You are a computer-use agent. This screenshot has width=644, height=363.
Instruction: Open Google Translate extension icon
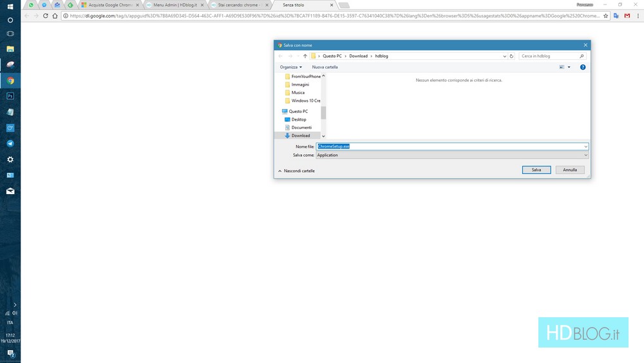(616, 15)
